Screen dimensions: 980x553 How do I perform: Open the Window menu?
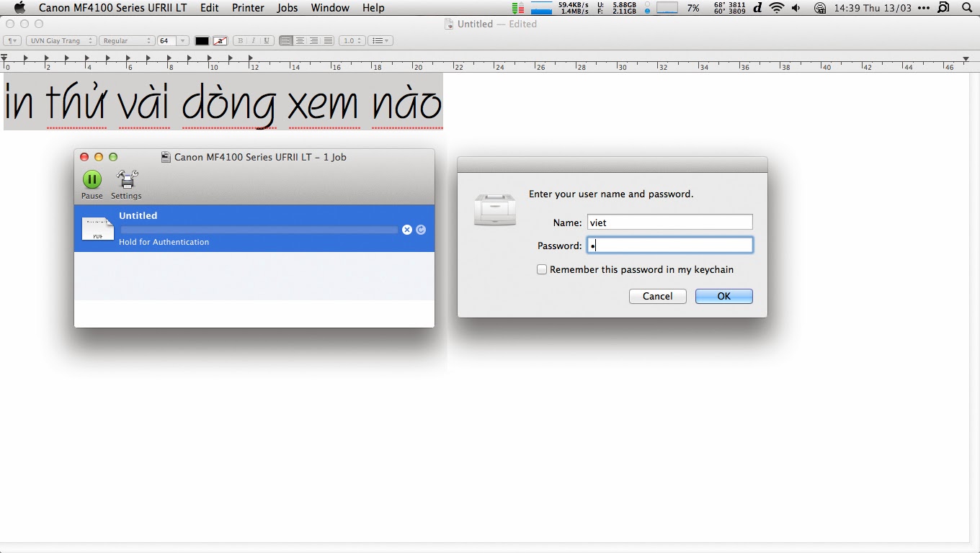click(x=330, y=8)
